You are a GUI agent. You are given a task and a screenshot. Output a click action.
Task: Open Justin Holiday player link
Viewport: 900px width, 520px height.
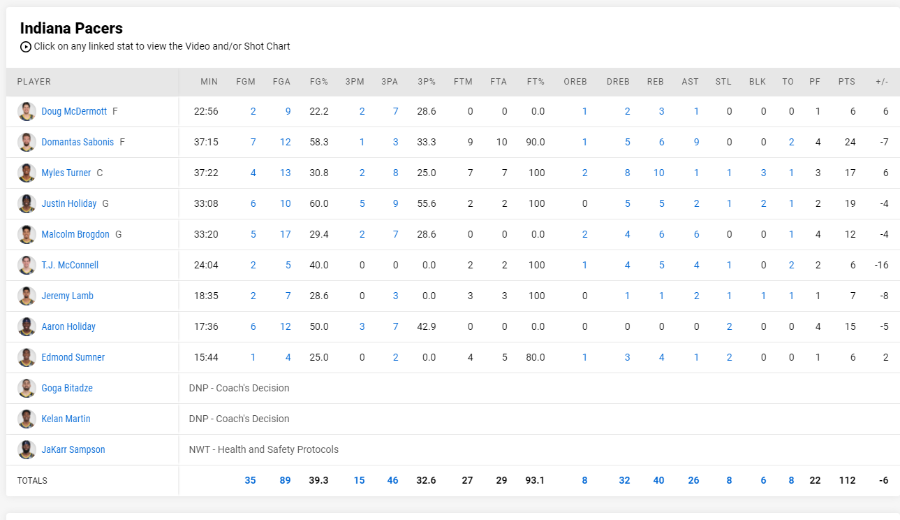[69, 203]
